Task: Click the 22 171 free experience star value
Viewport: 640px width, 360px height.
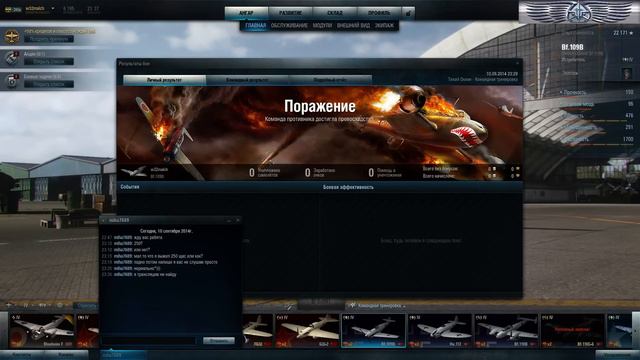Action: (x=624, y=33)
